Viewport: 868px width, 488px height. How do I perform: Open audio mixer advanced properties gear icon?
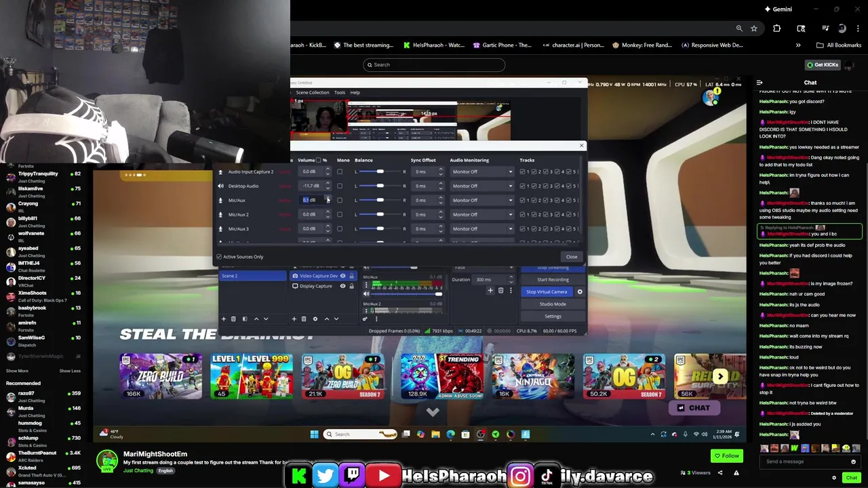click(x=365, y=319)
